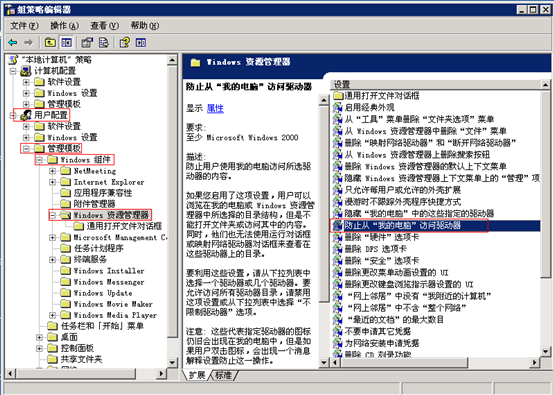Click the Back arrow toolbar icon
The height and width of the screenshot is (395, 554).
tap(13, 43)
